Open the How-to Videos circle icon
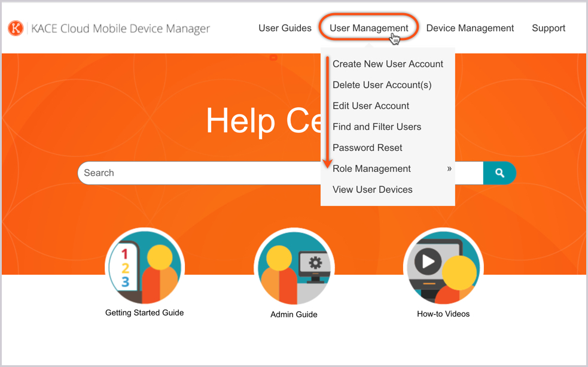The width and height of the screenshot is (588, 367). pyautogui.click(x=443, y=267)
